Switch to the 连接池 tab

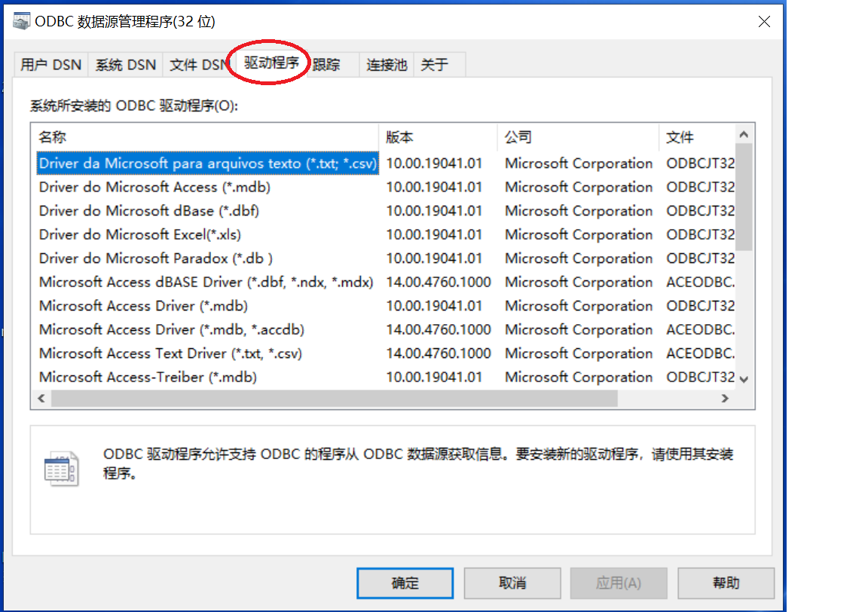(387, 65)
